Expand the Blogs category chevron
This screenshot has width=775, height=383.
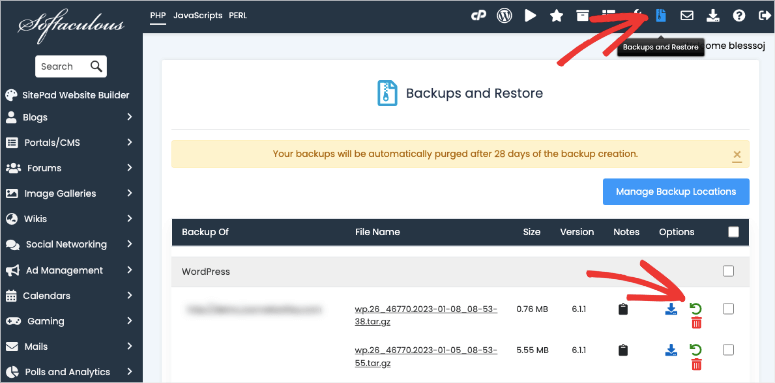(129, 117)
